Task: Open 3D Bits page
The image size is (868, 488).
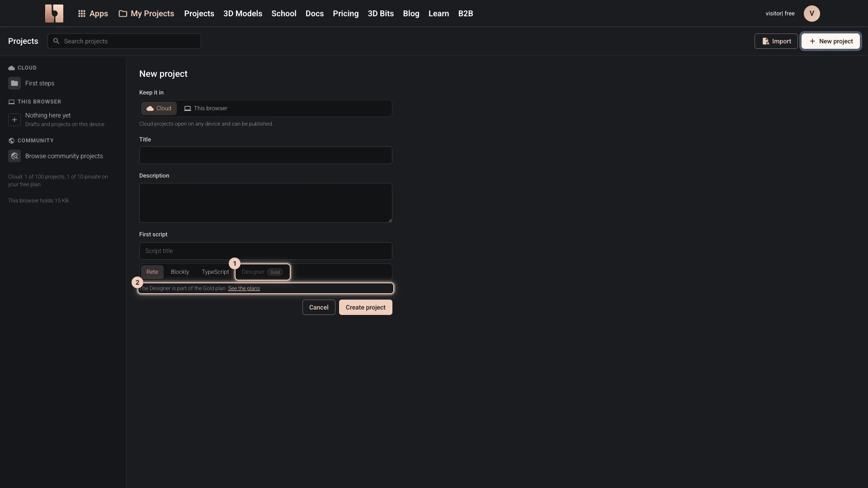Action: [381, 14]
